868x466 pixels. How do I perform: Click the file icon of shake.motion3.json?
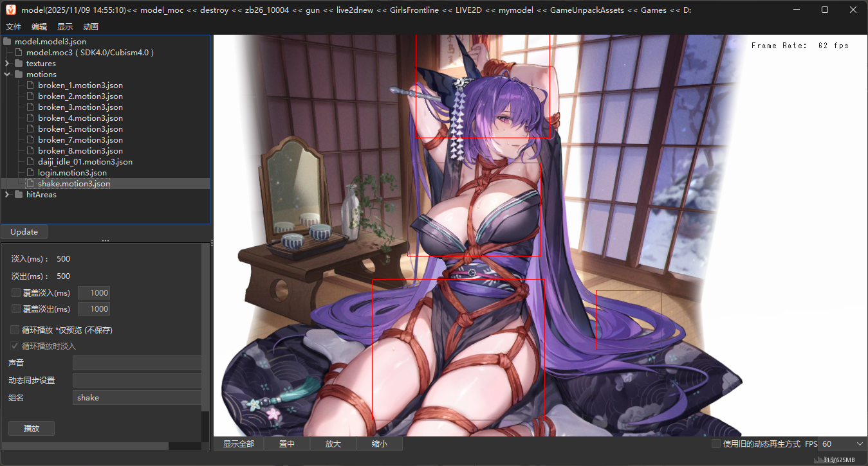[x=30, y=183]
